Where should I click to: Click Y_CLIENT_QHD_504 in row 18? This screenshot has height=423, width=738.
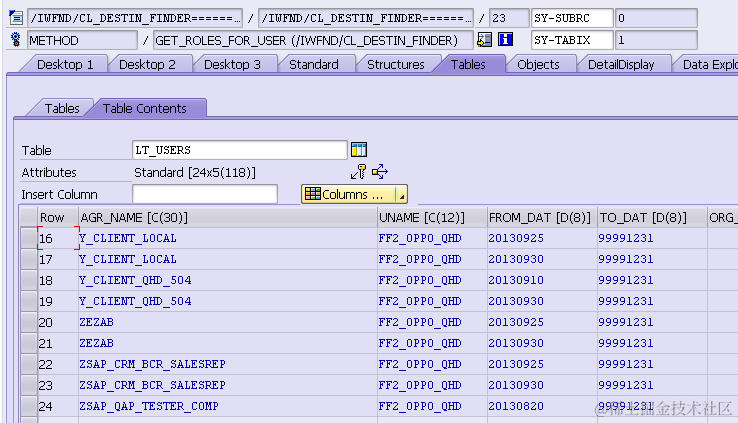[x=135, y=280]
